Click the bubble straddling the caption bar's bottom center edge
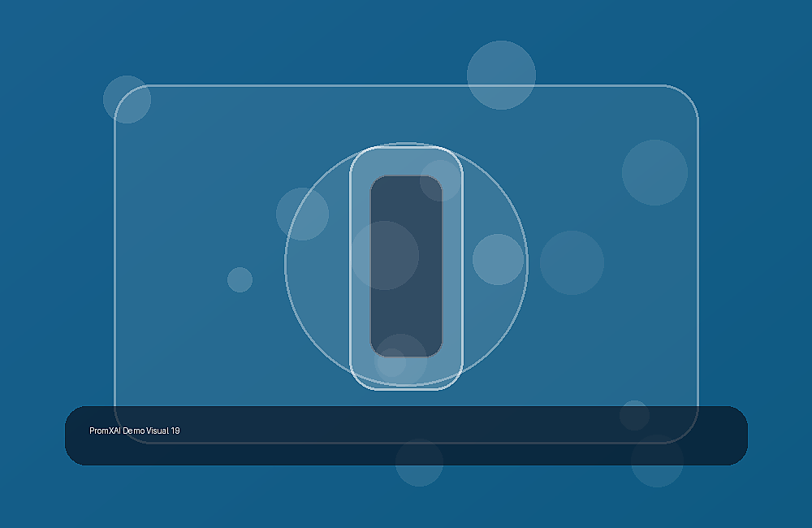Viewport: 812px width, 528px height. tap(419, 463)
